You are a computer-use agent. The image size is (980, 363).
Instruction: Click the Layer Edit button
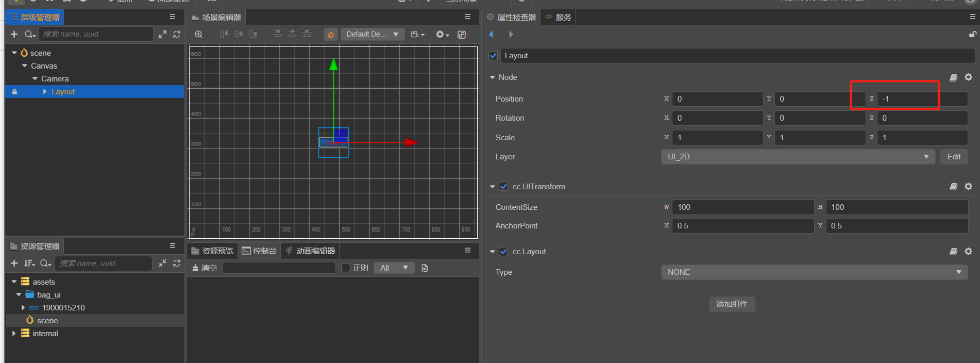(x=954, y=157)
